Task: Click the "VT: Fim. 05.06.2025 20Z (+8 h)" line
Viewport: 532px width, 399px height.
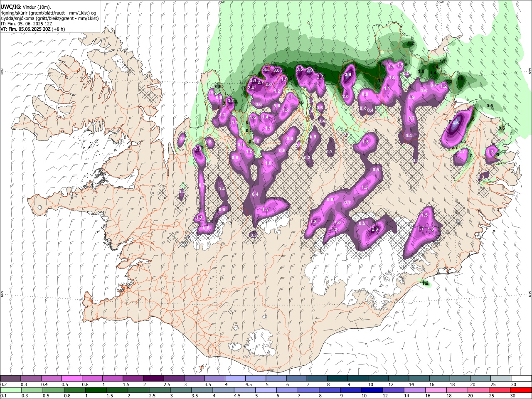Action: [33, 30]
